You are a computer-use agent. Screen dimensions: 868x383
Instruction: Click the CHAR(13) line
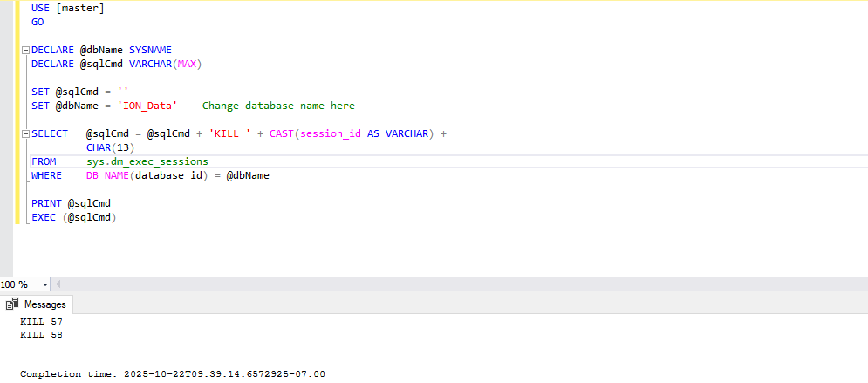[110, 147]
